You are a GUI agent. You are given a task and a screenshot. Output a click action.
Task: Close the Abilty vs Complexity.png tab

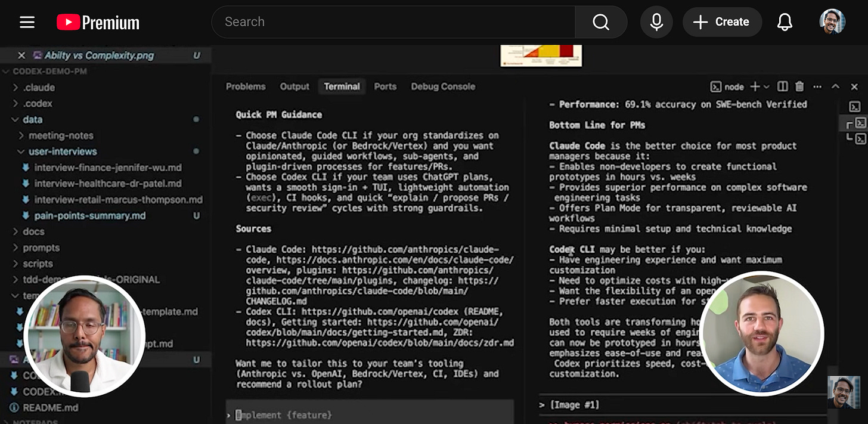pyautogui.click(x=21, y=55)
